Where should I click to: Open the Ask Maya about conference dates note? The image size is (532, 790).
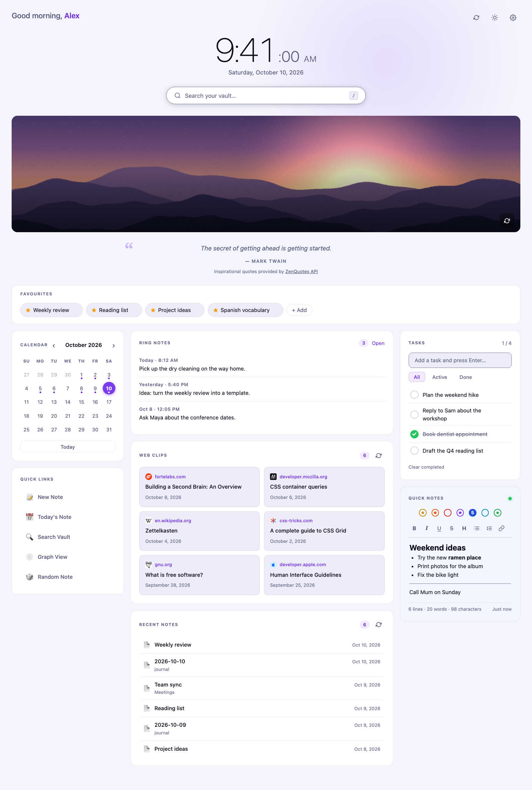point(262,414)
